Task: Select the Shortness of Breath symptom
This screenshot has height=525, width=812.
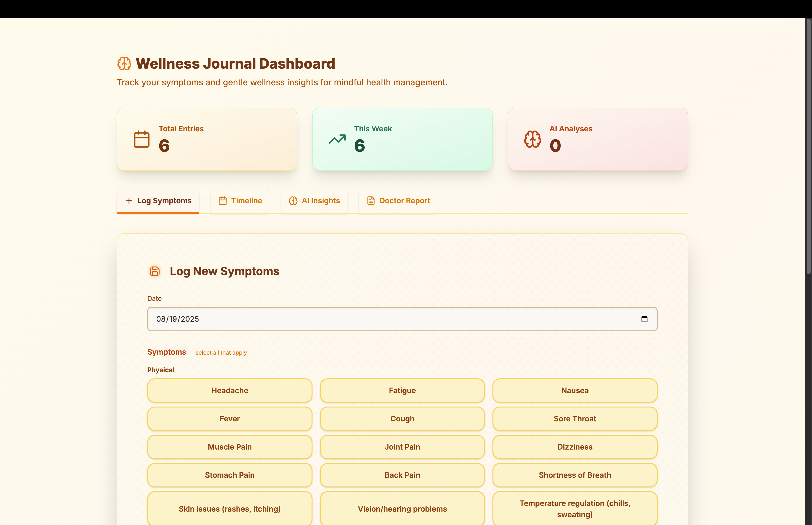Action: pos(574,475)
